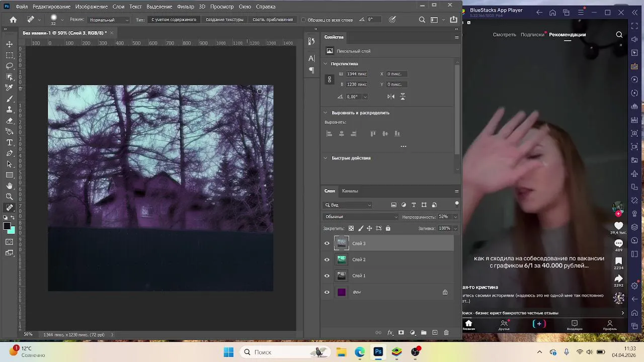Select the Move tool

[x=10, y=44]
